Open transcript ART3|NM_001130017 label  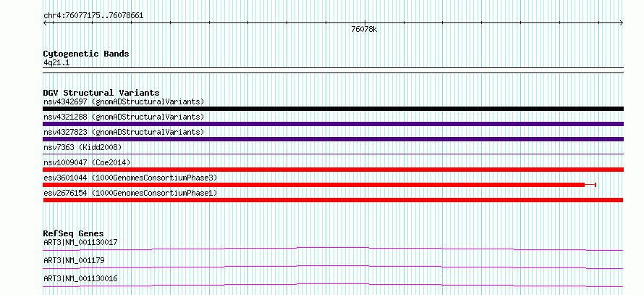[80, 242]
